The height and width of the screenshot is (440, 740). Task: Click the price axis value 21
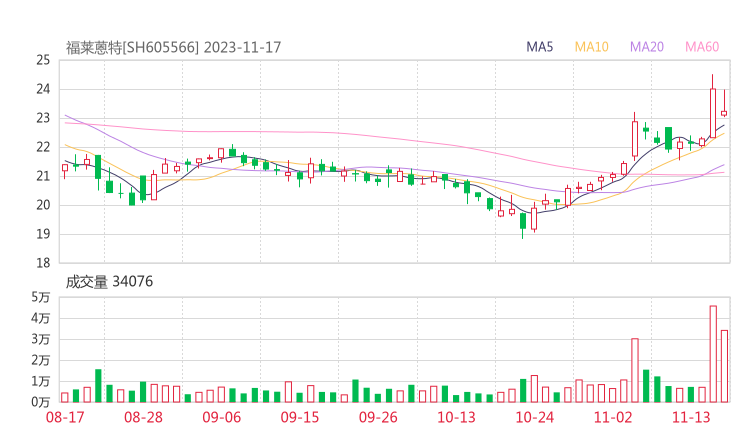(43, 176)
